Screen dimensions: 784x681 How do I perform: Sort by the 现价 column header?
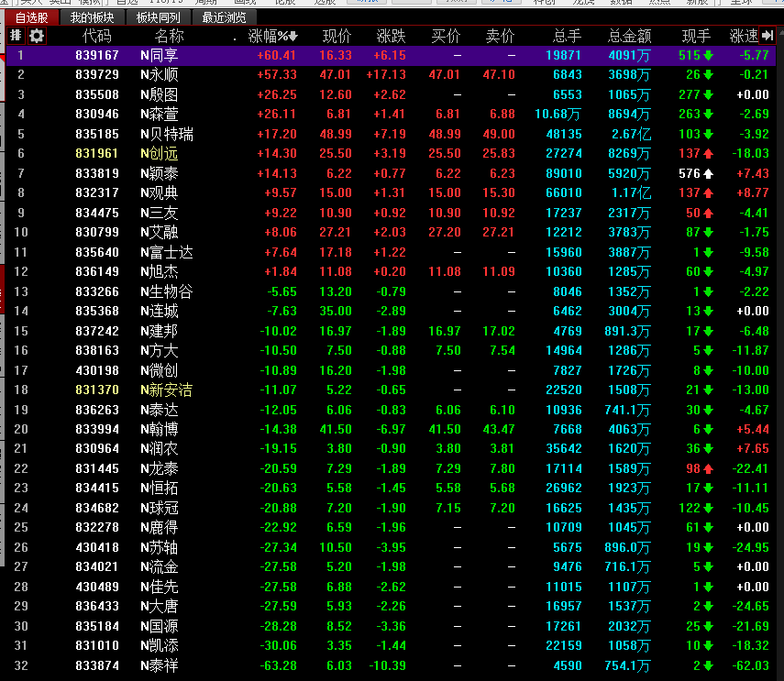tap(337, 36)
